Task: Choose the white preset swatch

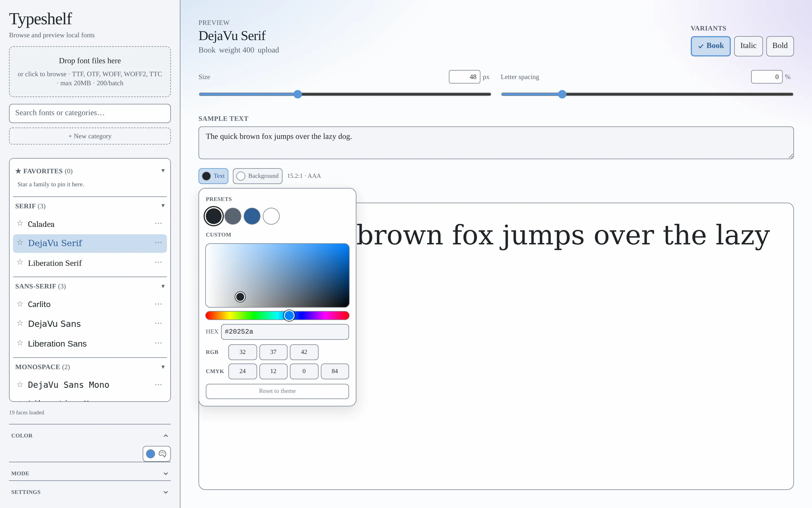Action: pos(271,216)
